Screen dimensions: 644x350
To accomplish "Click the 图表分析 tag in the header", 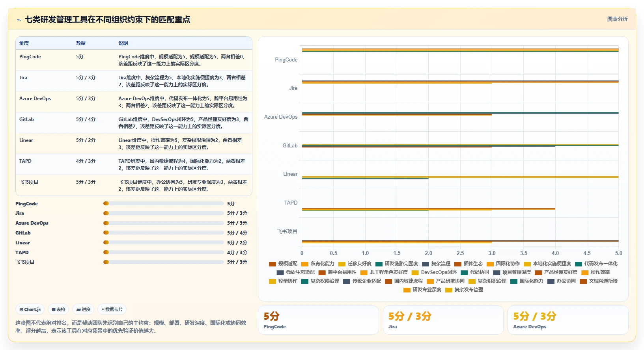I will tap(617, 19).
